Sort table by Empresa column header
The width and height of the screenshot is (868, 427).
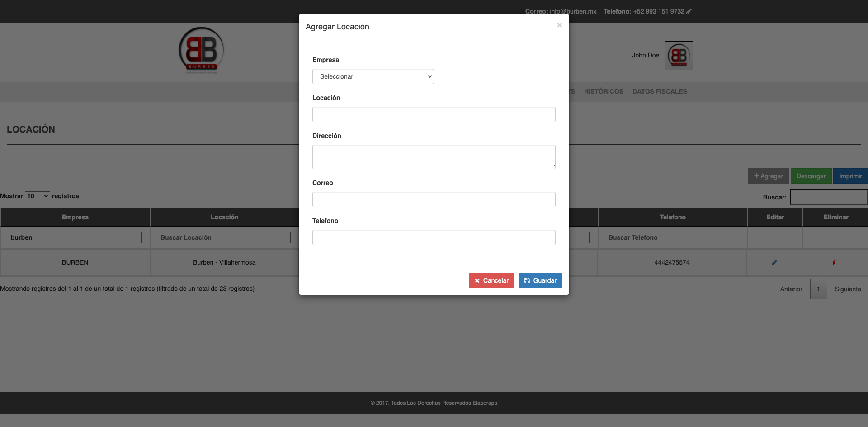coord(75,217)
